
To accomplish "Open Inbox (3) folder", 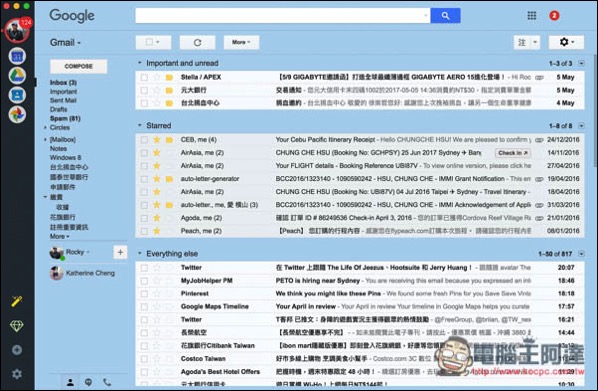I will [x=63, y=82].
